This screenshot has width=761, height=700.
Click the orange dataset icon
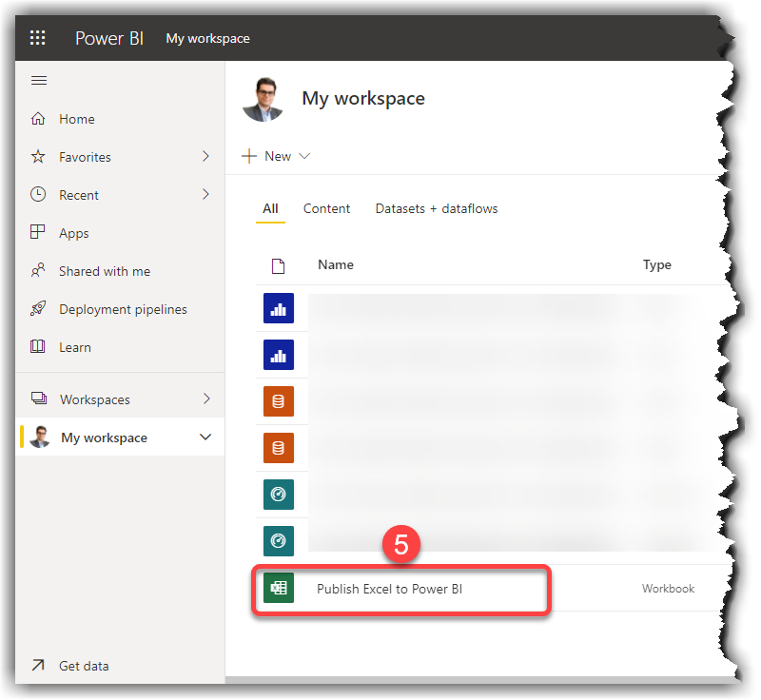pos(280,400)
